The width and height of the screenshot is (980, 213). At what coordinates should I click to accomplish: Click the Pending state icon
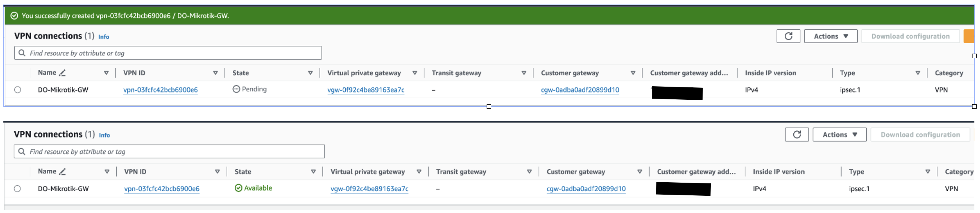click(x=236, y=89)
